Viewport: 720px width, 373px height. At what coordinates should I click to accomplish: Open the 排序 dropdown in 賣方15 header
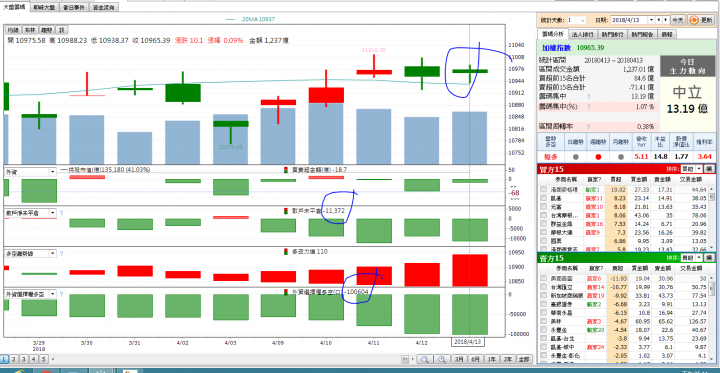point(692,258)
